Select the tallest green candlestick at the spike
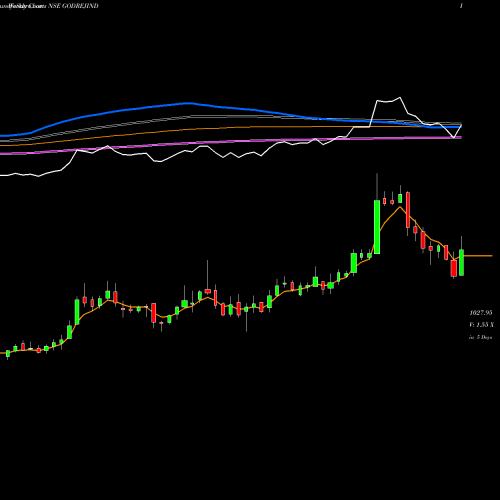 point(377,227)
